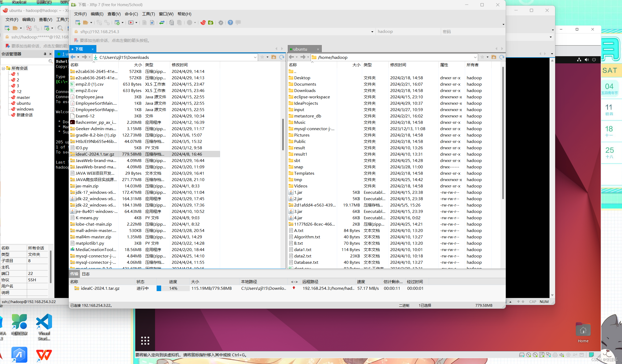Switch to the 日志 tab
The image size is (622, 364).
[85, 274]
